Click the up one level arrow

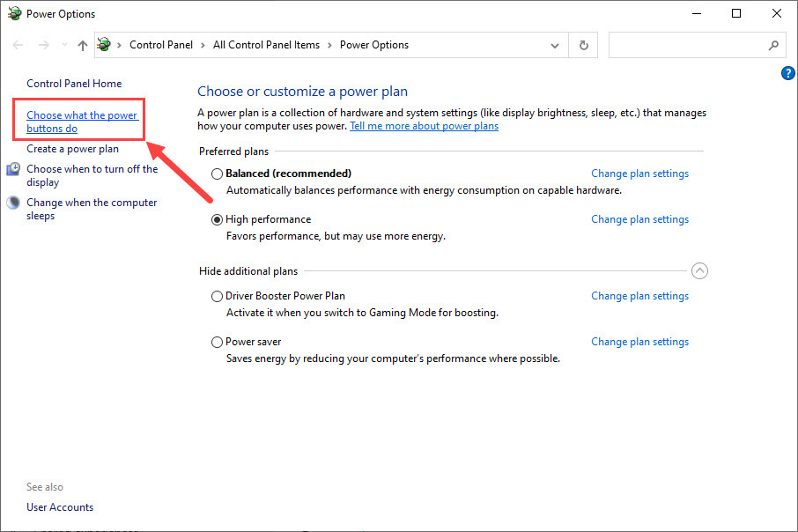pyautogui.click(x=82, y=44)
